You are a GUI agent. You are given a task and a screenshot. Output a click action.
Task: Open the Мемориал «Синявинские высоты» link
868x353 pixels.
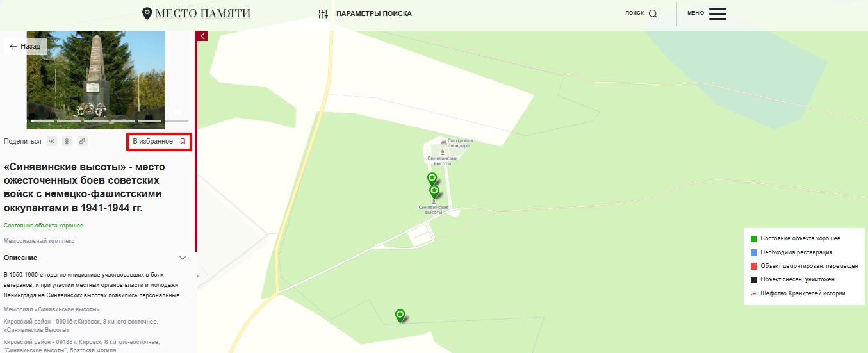51,309
